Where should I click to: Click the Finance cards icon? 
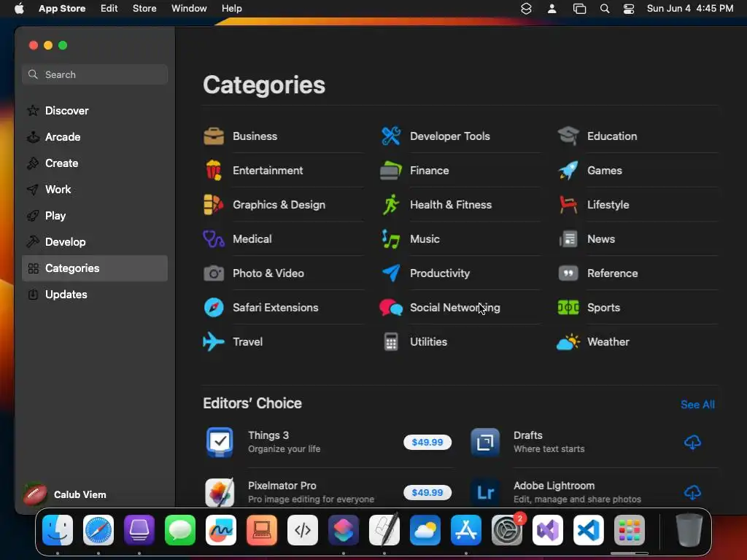[x=391, y=171]
